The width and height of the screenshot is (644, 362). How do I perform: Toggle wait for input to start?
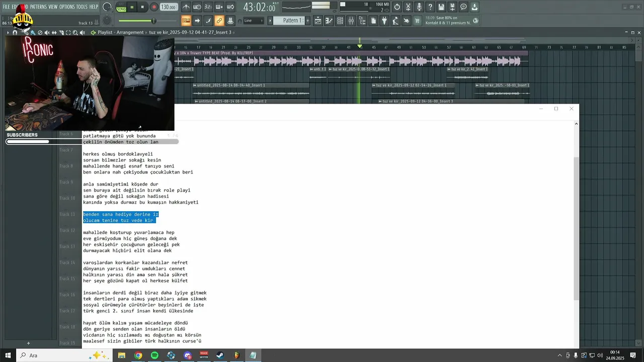pyautogui.click(x=197, y=7)
